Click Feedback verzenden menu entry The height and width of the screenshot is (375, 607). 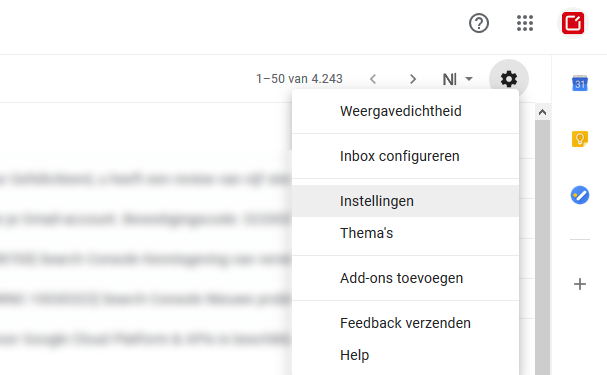click(405, 323)
